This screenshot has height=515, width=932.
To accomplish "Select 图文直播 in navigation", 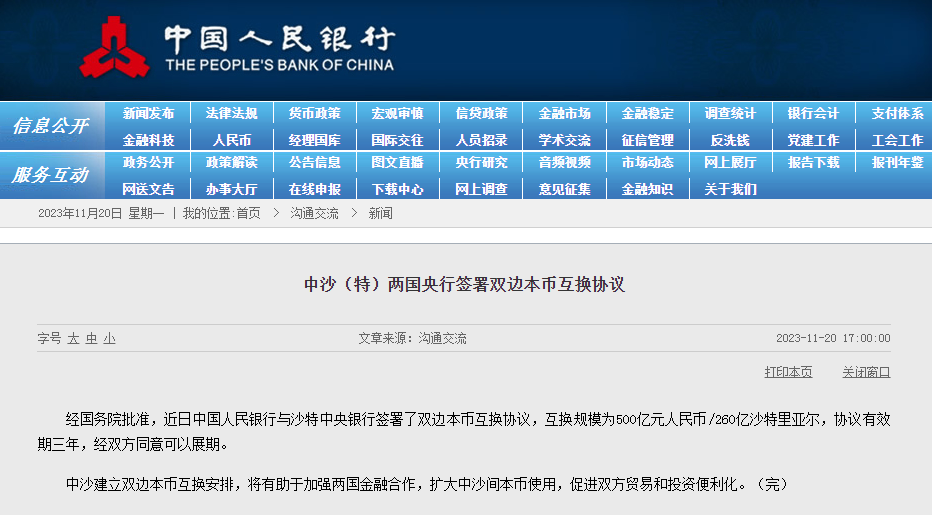I will (398, 162).
